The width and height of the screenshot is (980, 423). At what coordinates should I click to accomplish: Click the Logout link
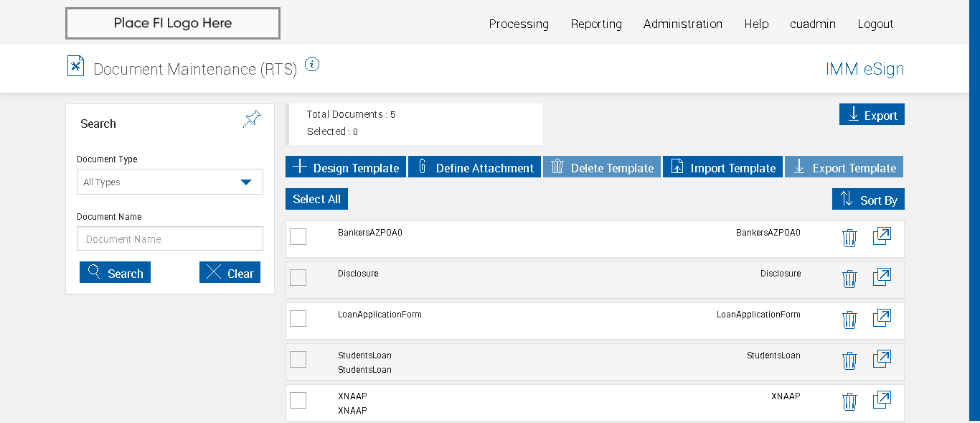875,24
